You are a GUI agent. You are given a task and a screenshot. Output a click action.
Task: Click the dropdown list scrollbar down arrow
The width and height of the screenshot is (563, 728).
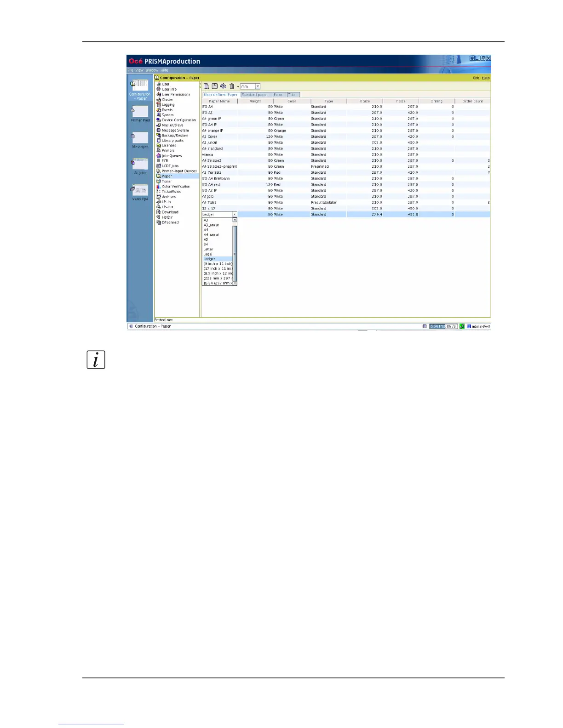[x=235, y=283]
